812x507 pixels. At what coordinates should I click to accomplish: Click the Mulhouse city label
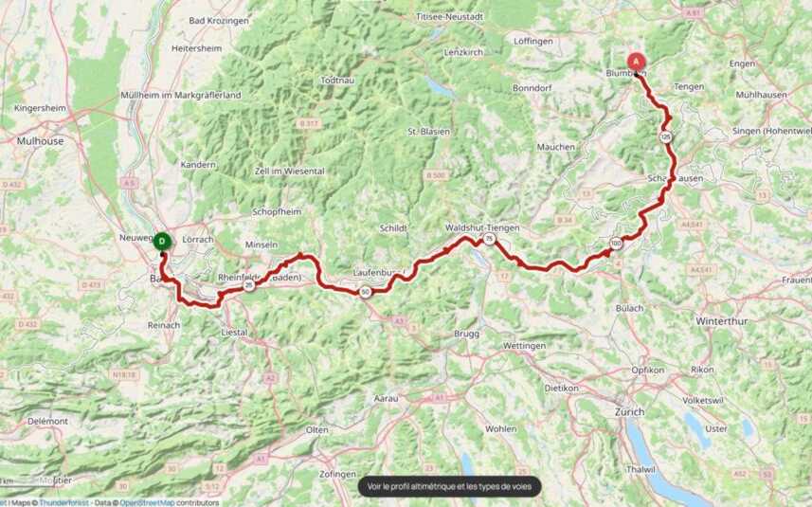coord(41,141)
